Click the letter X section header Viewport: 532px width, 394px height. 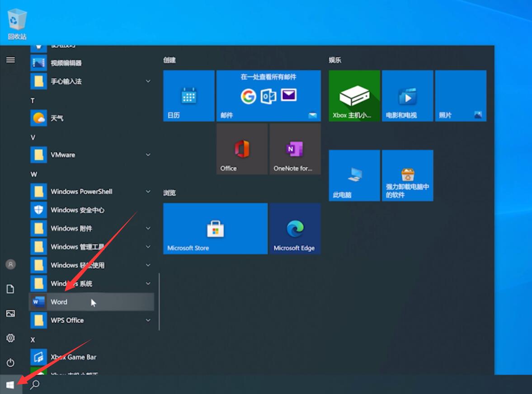point(33,340)
